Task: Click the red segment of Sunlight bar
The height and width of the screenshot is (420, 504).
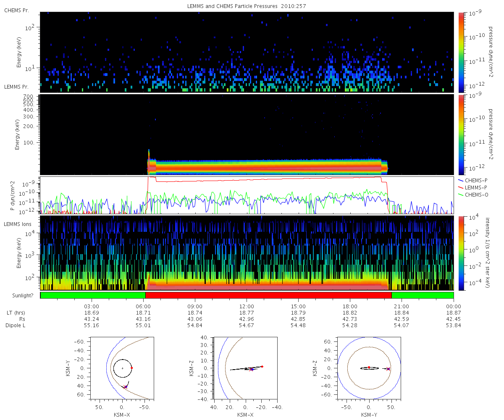Action: tap(268, 295)
